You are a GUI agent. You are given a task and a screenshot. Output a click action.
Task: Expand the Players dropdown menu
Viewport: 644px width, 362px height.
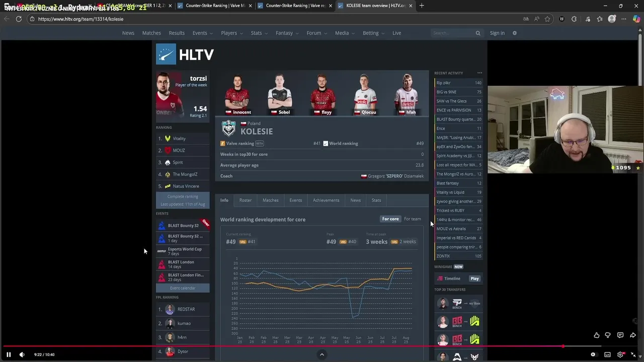pyautogui.click(x=231, y=33)
